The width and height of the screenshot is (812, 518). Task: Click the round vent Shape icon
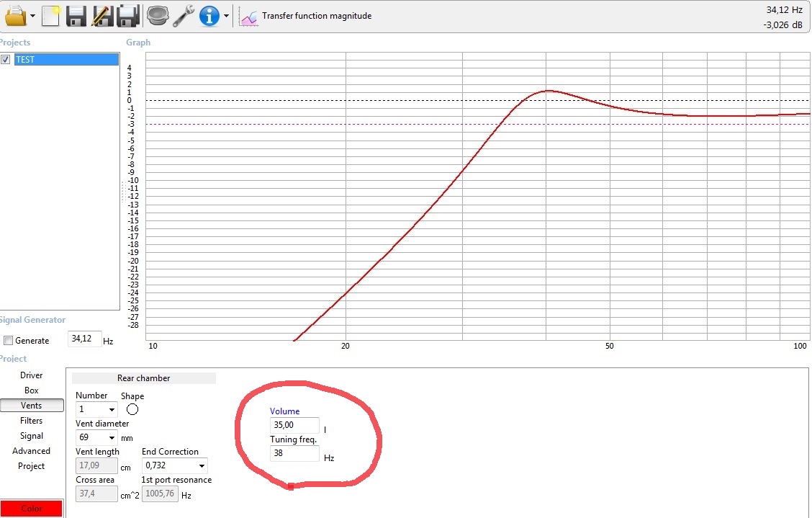[132, 410]
